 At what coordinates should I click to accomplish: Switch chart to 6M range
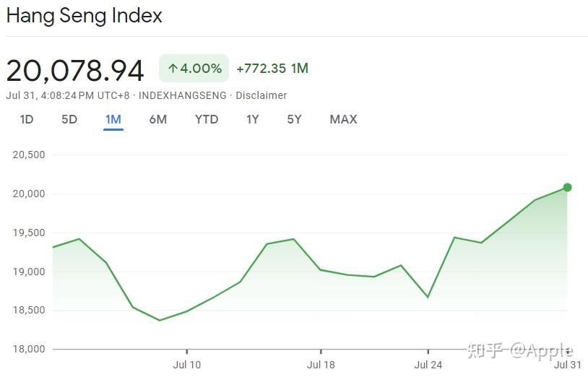click(157, 119)
